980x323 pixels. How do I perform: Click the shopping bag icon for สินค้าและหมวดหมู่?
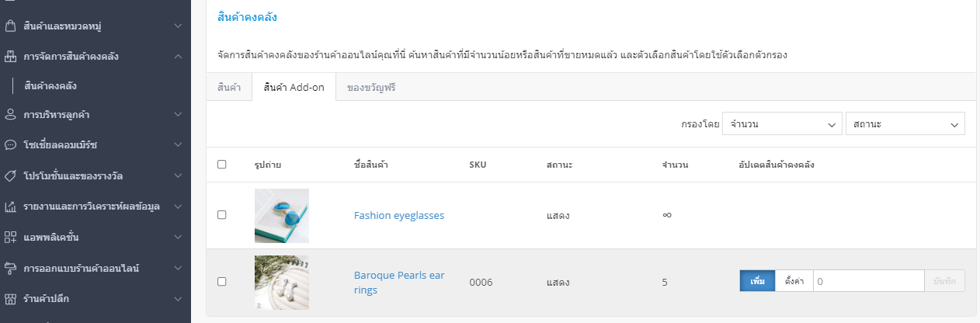coord(10,26)
